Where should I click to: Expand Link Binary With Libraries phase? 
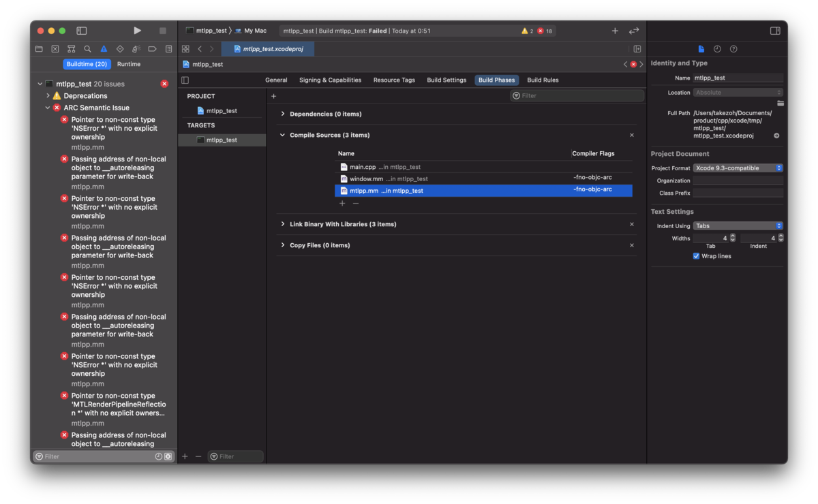point(283,224)
